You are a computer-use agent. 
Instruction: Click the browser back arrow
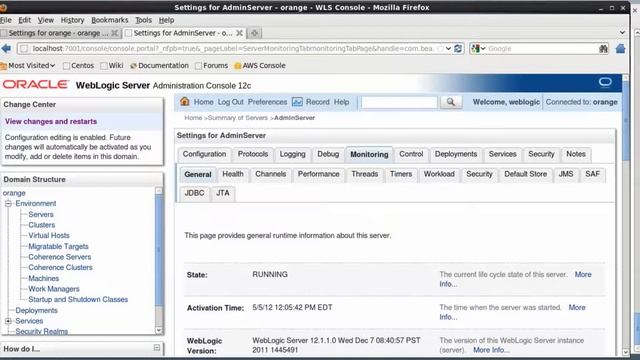click(x=6, y=49)
